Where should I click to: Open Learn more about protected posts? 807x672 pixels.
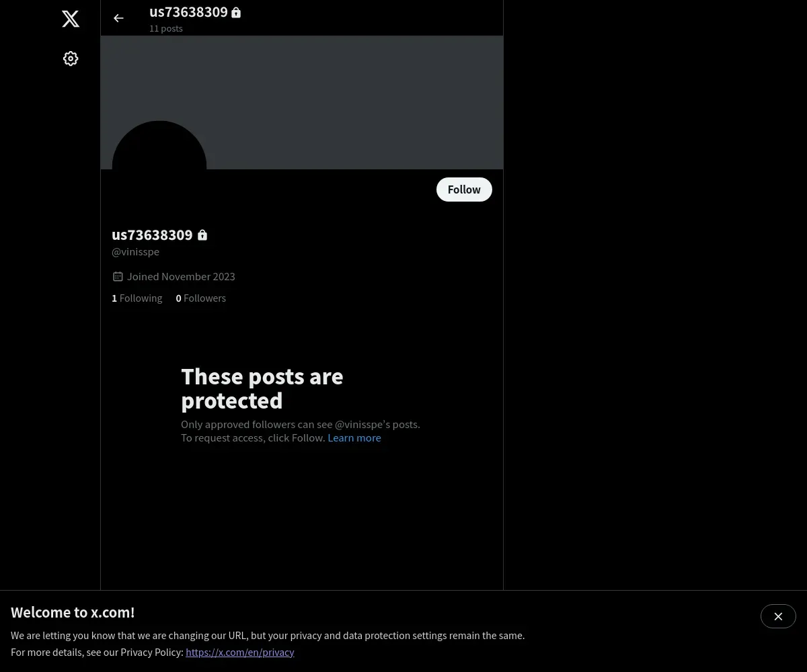(354, 437)
